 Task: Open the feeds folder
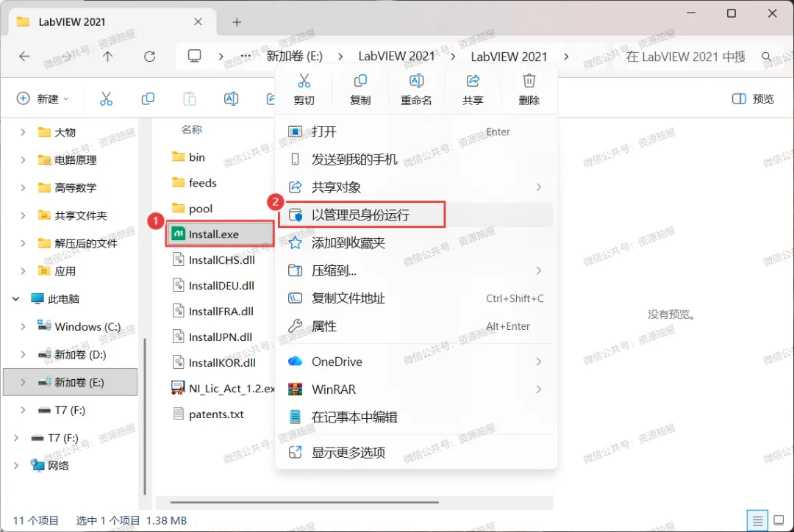pos(194,183)
